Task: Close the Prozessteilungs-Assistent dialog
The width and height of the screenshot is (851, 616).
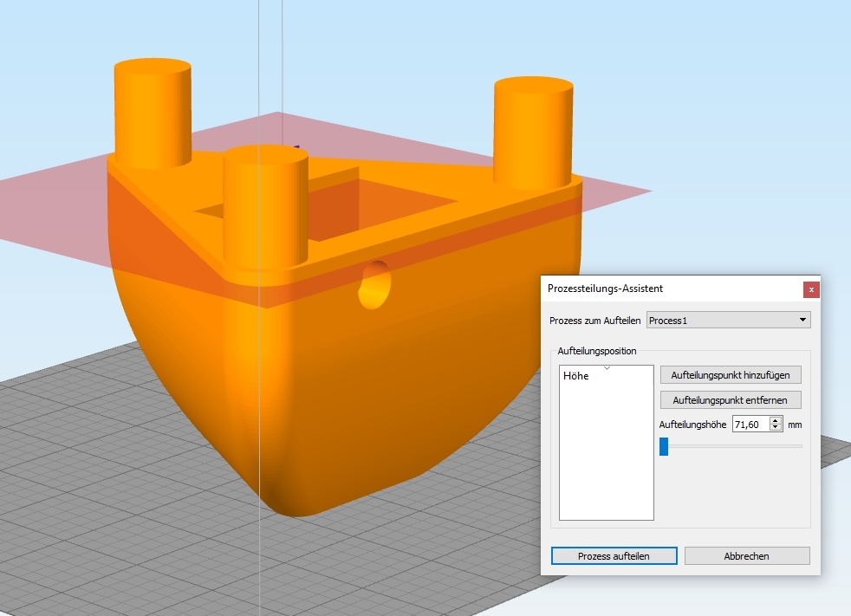Action: pos(810,289)
